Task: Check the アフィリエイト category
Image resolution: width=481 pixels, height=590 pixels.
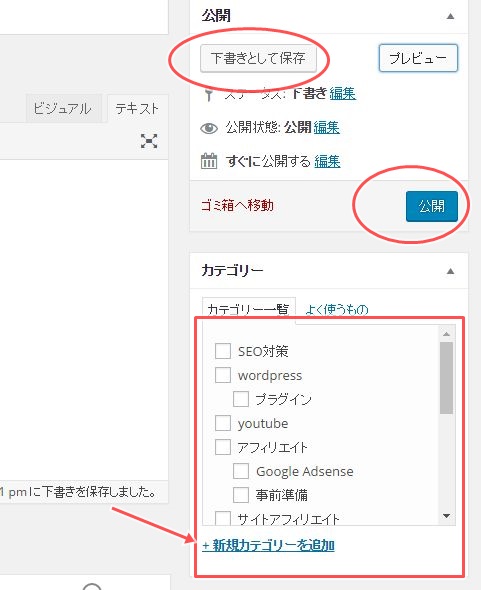Action: (223, 447)
